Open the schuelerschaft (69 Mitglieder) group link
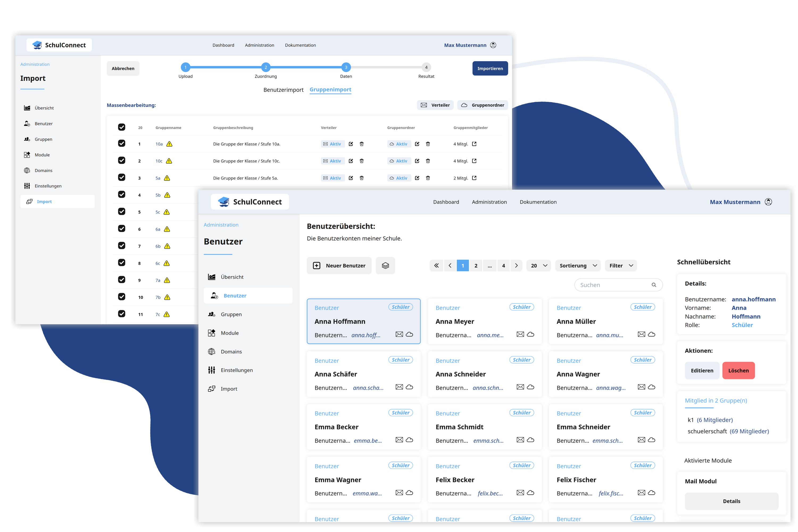 [728, 431]
